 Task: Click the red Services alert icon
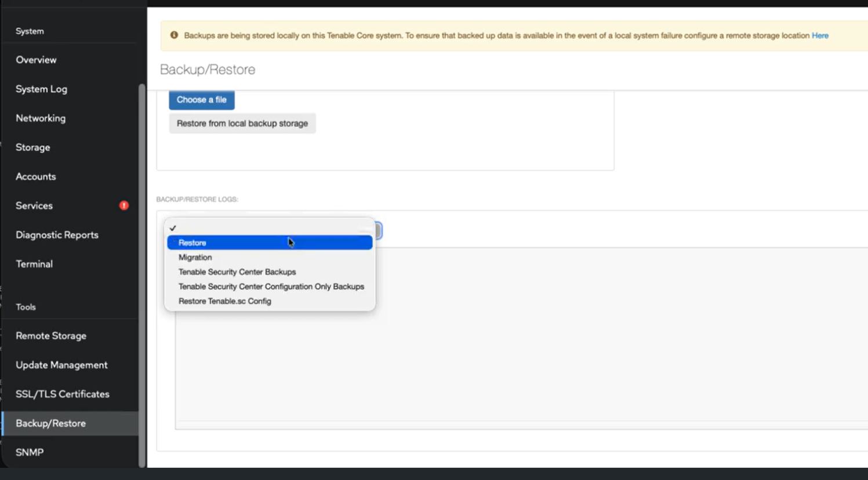pos(124,205)
